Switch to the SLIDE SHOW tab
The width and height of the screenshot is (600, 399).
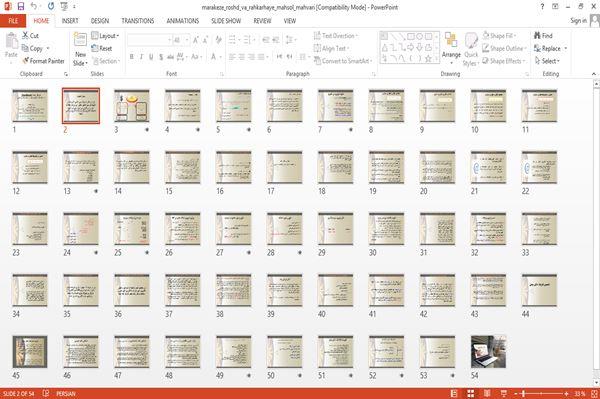point(226,21)
